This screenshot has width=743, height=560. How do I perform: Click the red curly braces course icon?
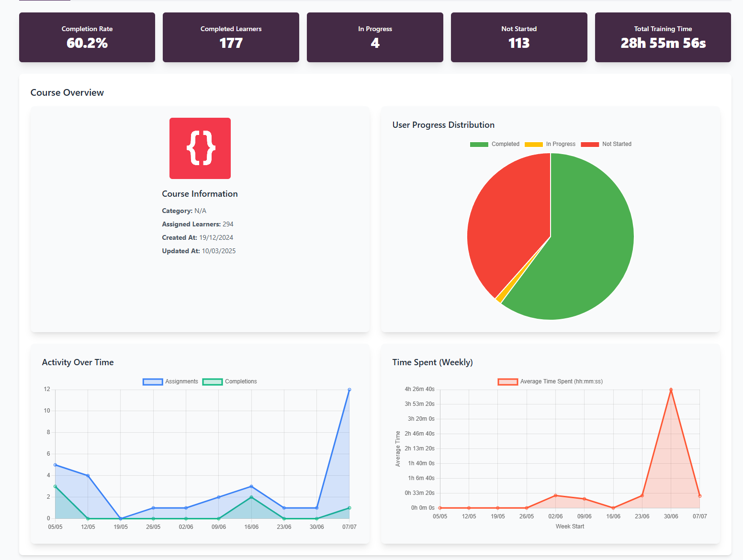[200, 148]
